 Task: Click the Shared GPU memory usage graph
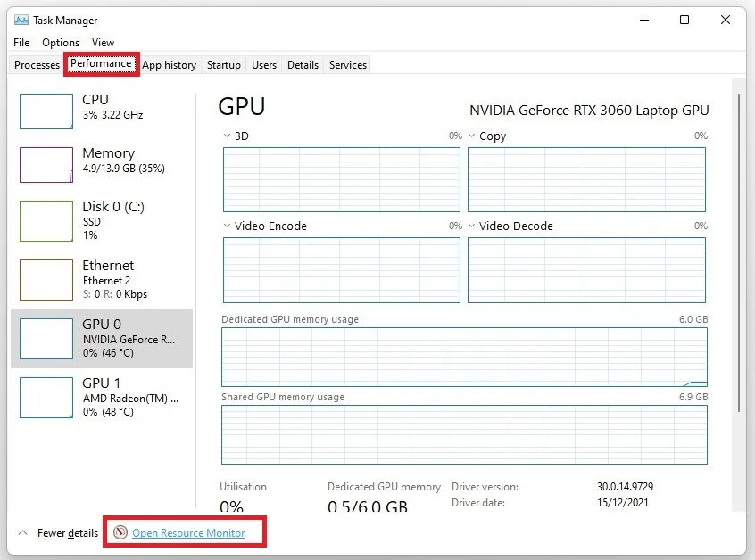(464, 434)
